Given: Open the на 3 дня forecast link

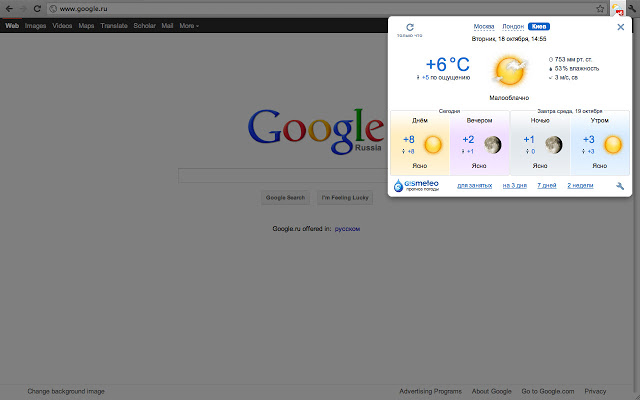Looking at the screenshot, I should point(515,186).
